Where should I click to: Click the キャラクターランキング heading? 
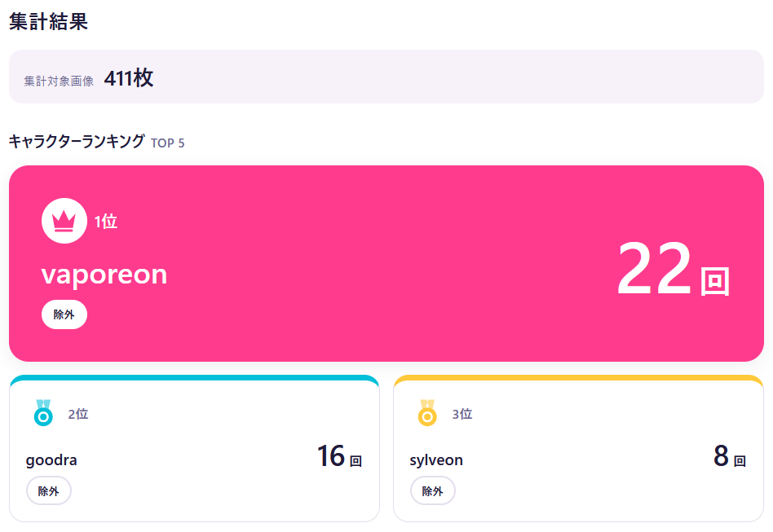point(77,142)
